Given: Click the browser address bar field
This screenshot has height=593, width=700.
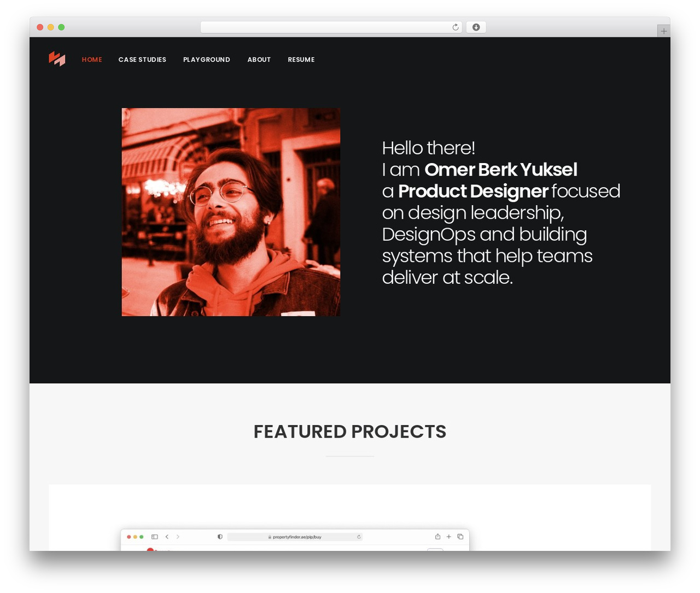Looking at the screenshot, I should pyautogui.click(x=331, y=27).
